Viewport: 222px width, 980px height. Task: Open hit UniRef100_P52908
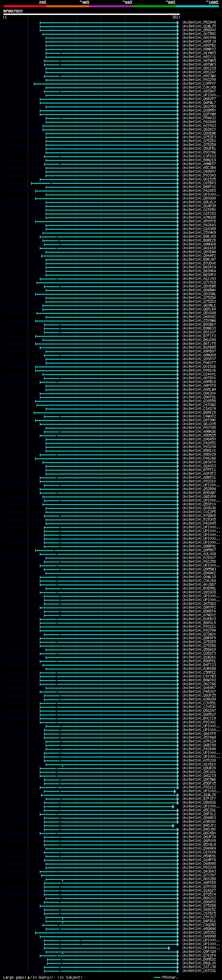coord(199,23)
